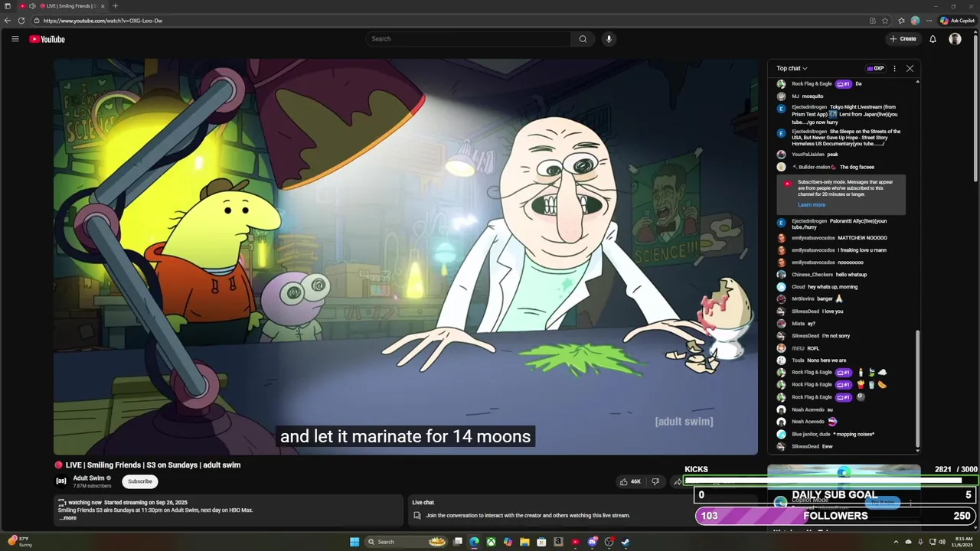Open Microsoft Store from taskbar
Image resolution: width=980 pixels, height=551 pixels.
541,542
